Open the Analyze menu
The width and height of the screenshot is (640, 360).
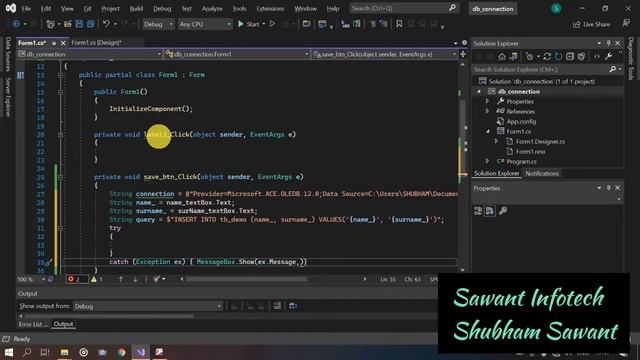pos(212,9)
